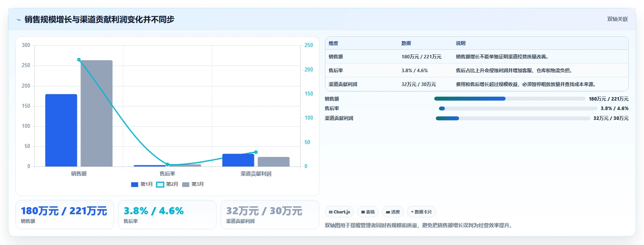The width and height of the screenshot is (644, 245).
Task: Click the blue 第1月 legend color box
Action: 134,184
